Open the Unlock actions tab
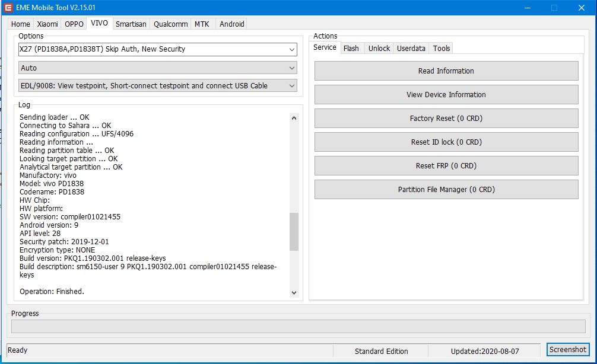This screenshot has width=597, height=364. point(379,48)
